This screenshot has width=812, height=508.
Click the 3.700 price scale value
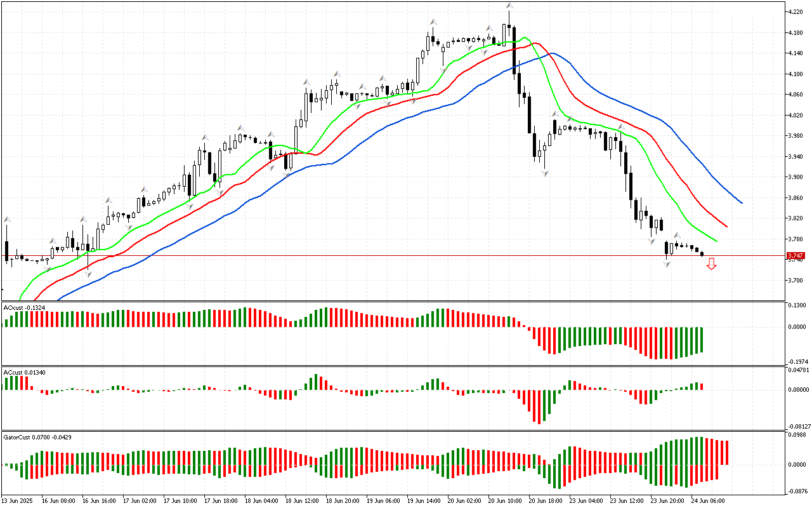[796, 280]
